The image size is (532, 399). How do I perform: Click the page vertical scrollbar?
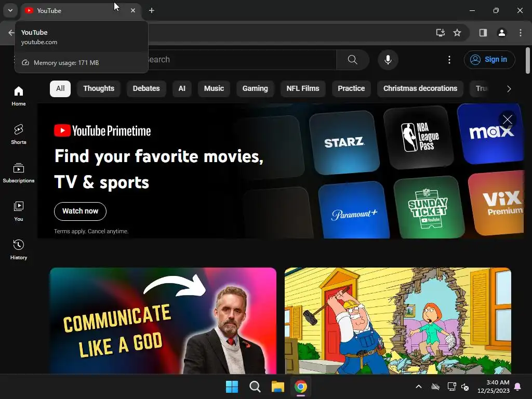528,60
